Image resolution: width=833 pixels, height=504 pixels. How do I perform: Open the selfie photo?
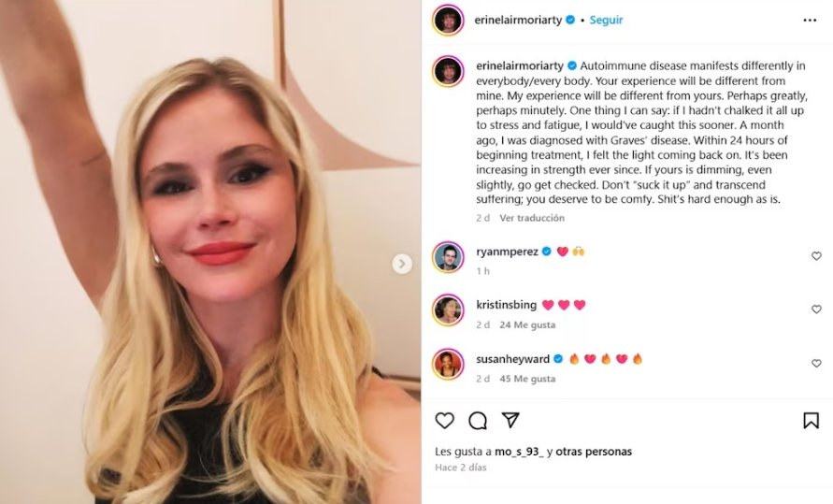click(x=210, y=252)
